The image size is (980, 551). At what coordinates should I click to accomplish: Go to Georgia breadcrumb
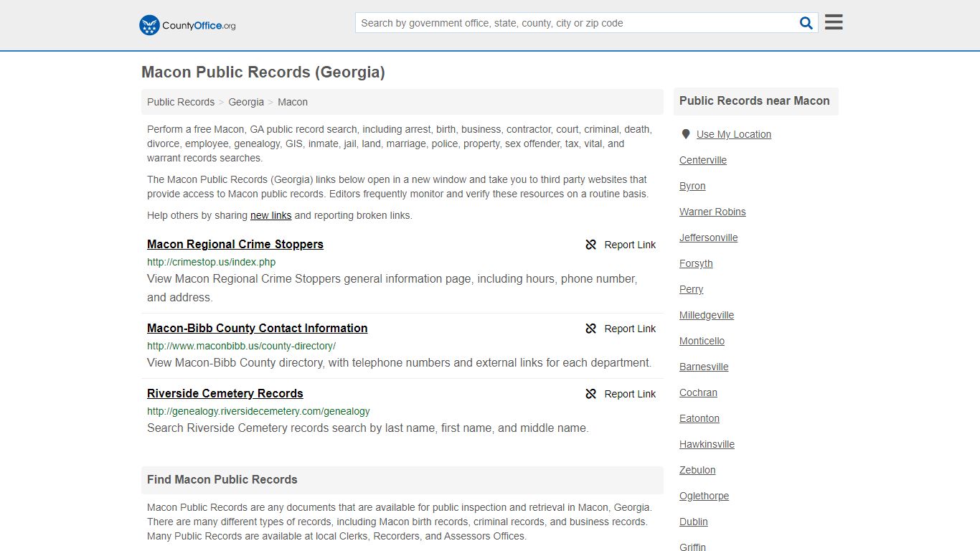(246, 102)
